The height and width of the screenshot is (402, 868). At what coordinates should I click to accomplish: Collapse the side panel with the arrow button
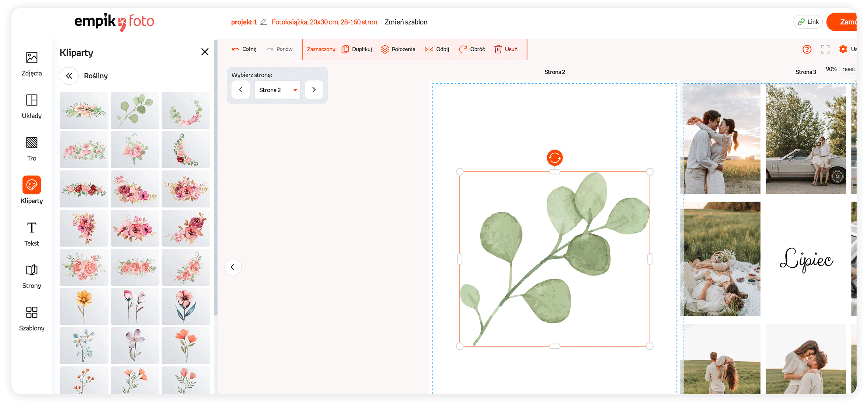pos(233,267)
